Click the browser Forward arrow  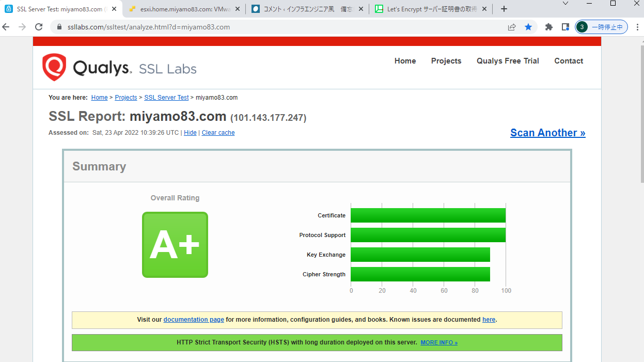(22, 27)
